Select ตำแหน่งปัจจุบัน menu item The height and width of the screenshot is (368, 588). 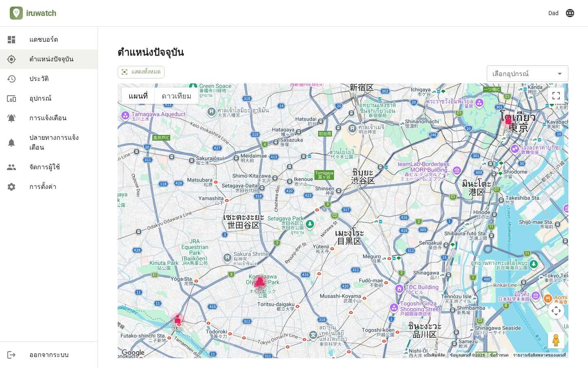point(49,59)
